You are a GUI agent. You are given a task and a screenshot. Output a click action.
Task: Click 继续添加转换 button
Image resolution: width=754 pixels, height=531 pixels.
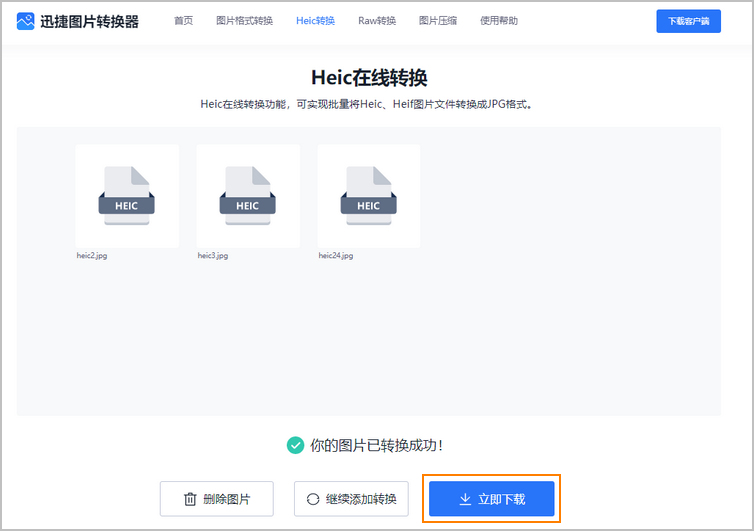coord(351,499)
